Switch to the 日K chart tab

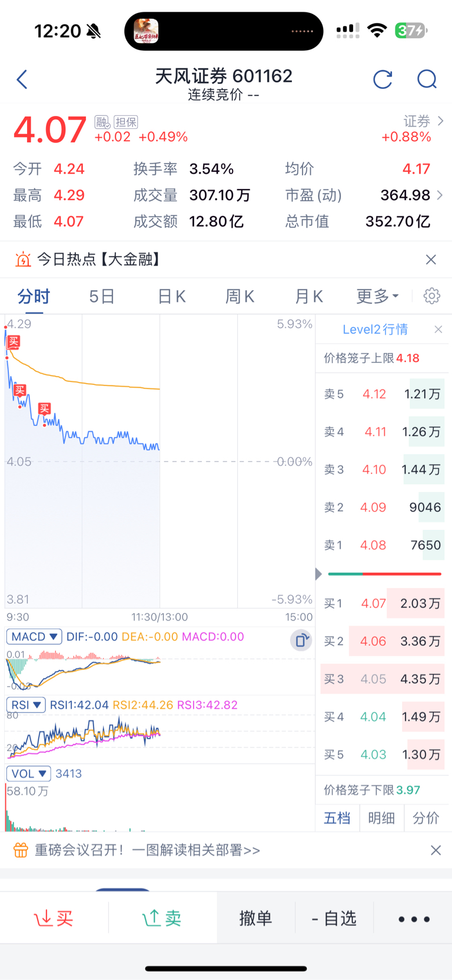pos(172,296)
